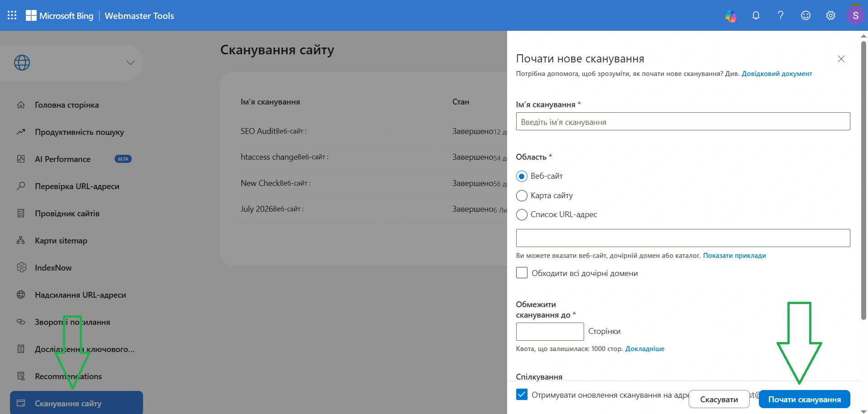Screen dimensions: 868x414
Task: Click the htaccess change scan row
Action: click(370, 157)
